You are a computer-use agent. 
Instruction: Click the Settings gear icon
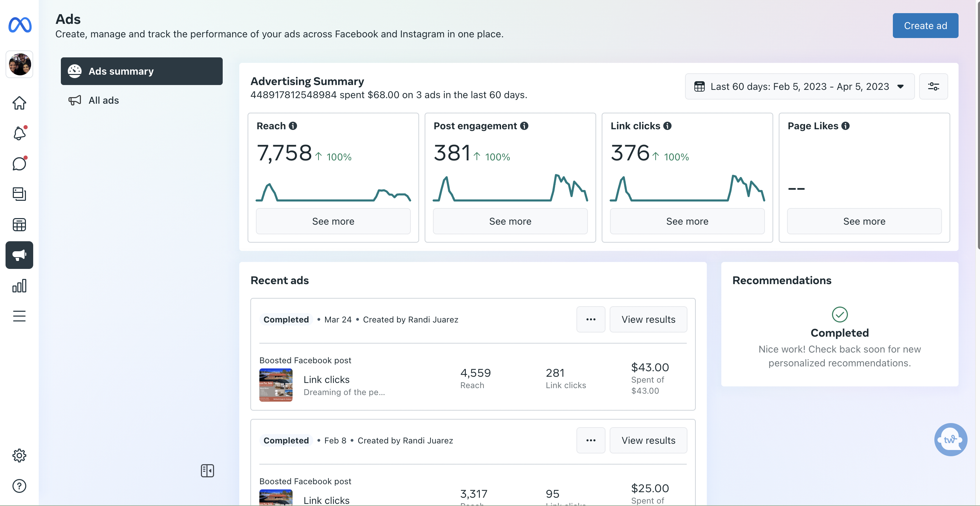19,456
